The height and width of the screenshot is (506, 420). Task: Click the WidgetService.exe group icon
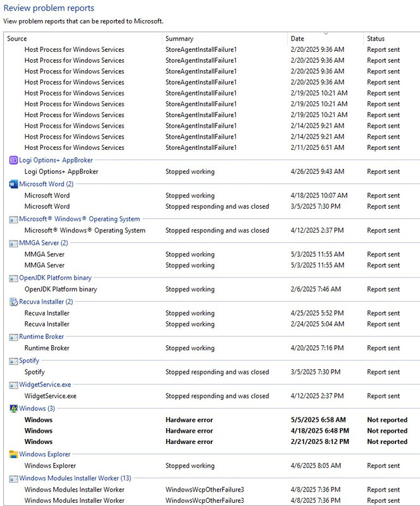click(13, 385)
